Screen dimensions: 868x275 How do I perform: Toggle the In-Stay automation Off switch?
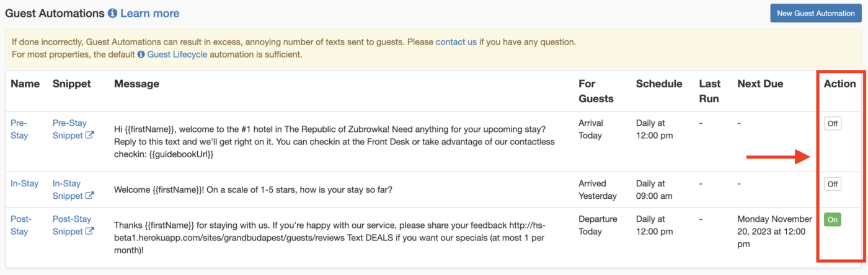pos(833,184)
